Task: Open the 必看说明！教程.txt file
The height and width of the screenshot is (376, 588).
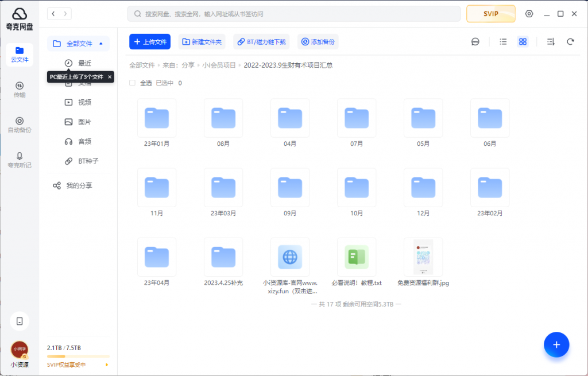Action: 357,257
